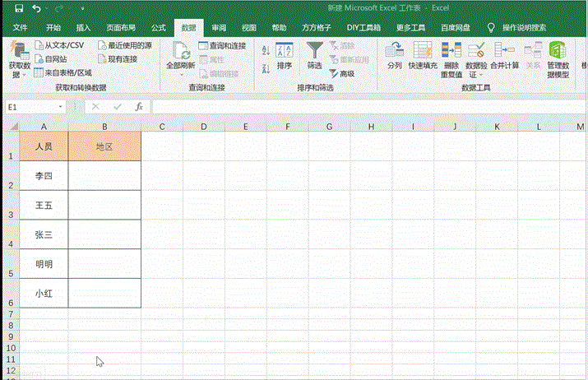
Task: Click the Sort (排序) icon
Action: point(285,51)
